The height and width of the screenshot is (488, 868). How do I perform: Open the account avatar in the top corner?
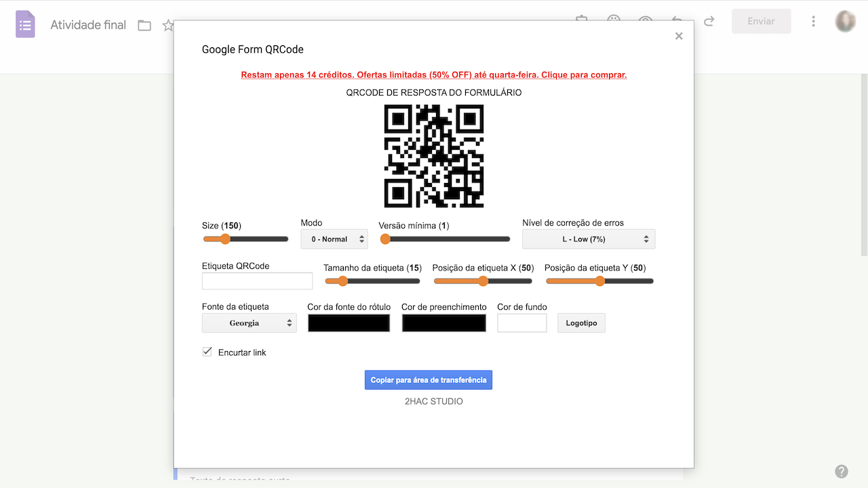845,22
